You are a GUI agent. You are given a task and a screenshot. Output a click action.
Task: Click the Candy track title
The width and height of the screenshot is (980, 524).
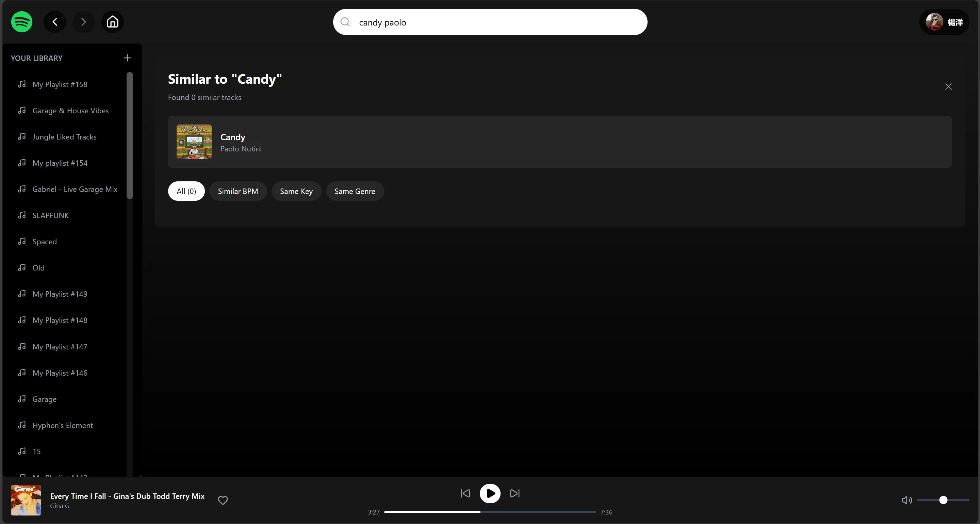click(233, 137)
